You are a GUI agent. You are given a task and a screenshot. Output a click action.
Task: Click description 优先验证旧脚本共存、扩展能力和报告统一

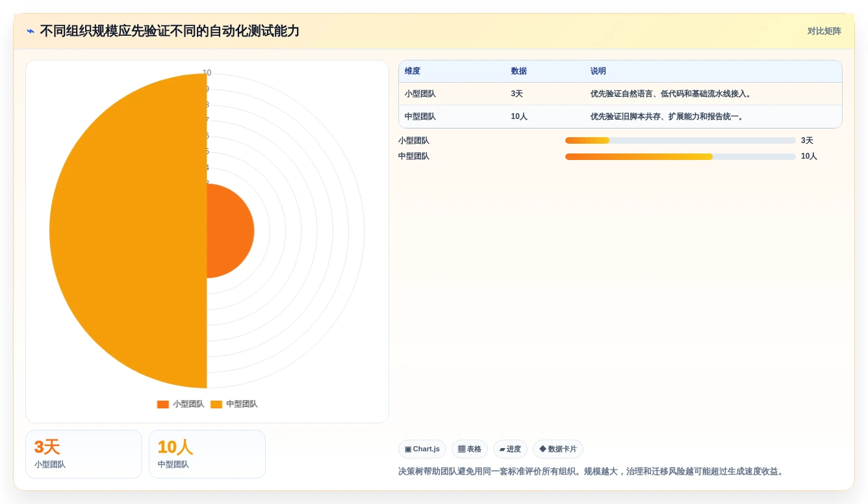tap(668, 116)
